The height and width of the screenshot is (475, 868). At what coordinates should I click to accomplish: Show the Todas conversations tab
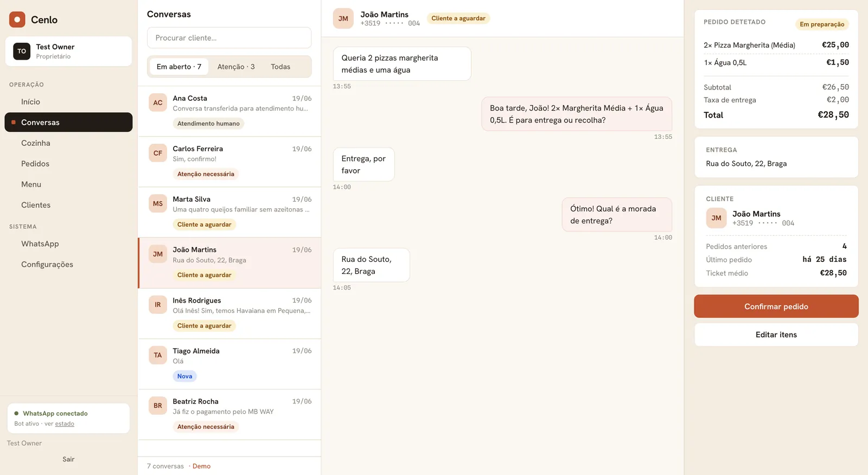tap(280, 67)
